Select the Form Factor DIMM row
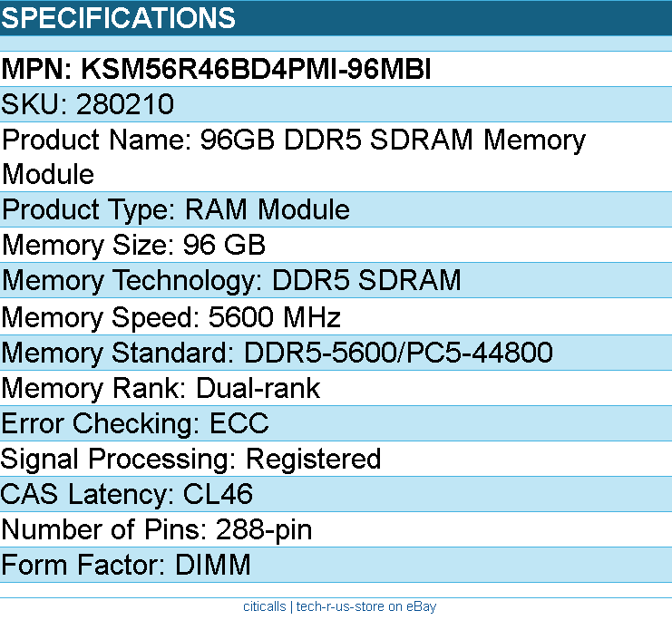This screenshot has width=672, height=620. [125, 566]
